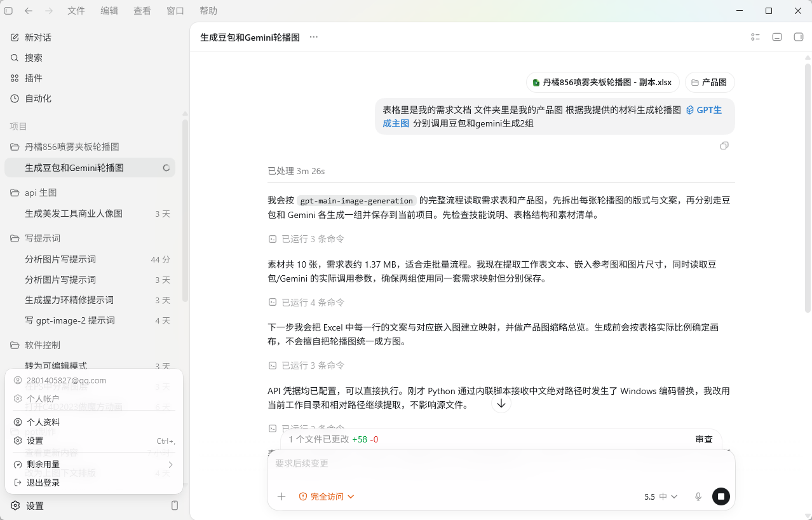
Task: Open 自动化 in the sidebar
Action: [x=90, y=99]
